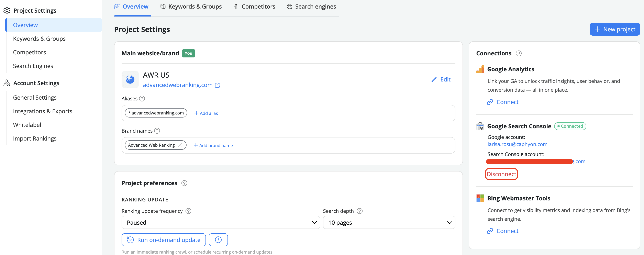Viewport: 644px width, 255px height.
Task: Click the green You badge
Action: tap(188, 53)
